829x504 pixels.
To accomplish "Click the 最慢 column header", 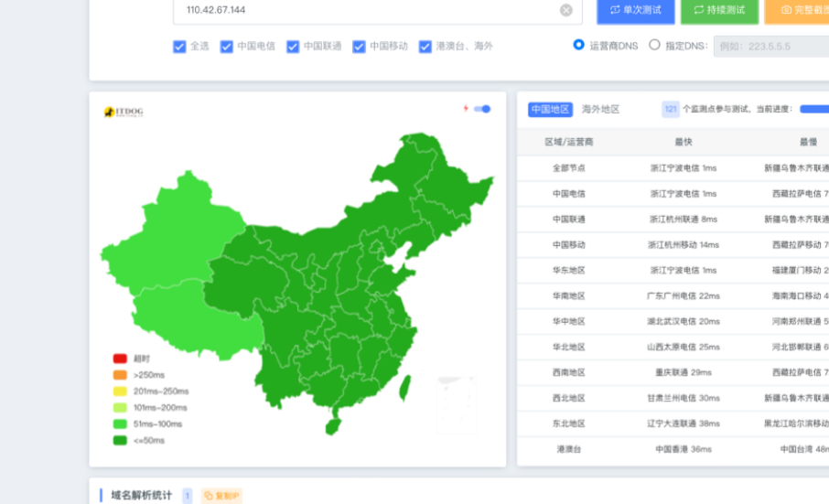I will point(808,142).
